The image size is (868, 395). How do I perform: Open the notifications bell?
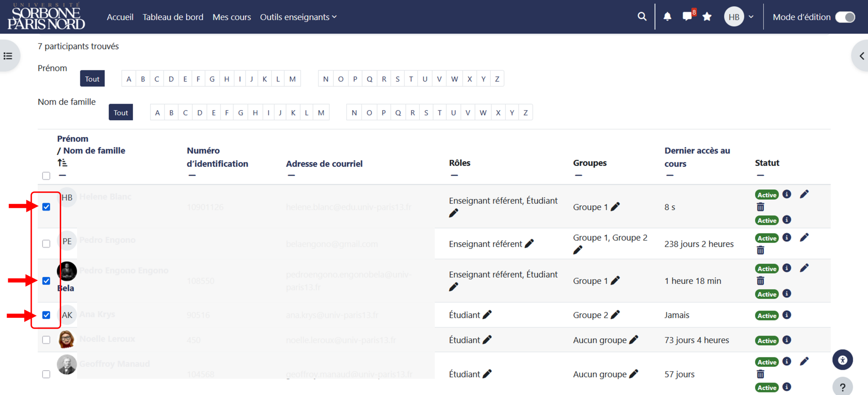pyautogui.click(x=667, y=16)
